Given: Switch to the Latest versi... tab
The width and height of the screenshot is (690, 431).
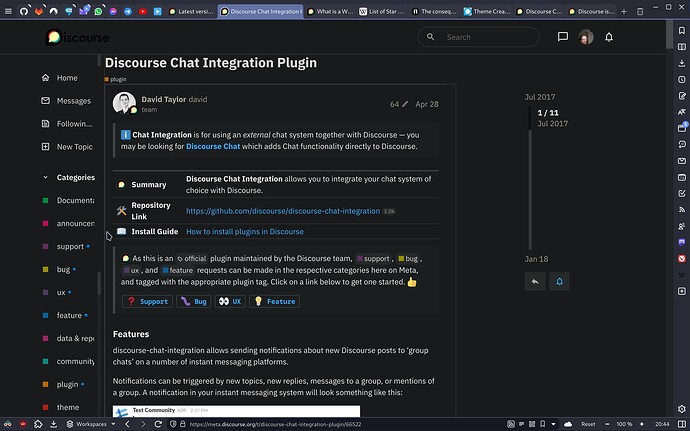Looking at the screenshot, I should tap(191, 11).
